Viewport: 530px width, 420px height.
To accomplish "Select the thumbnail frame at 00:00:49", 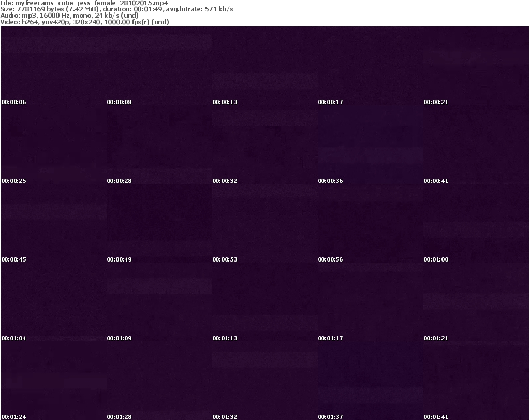I will click(x=159, y=224).
